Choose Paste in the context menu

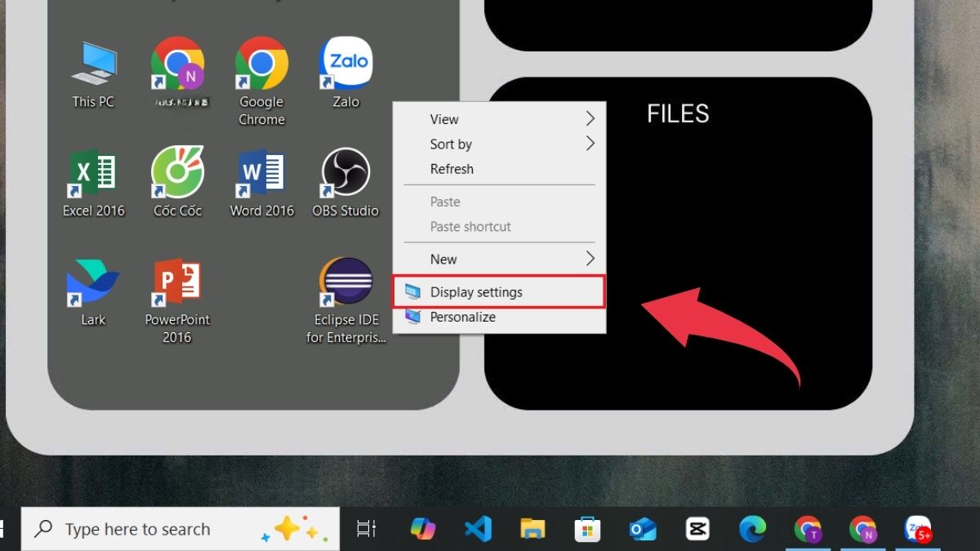pos(500,202)
